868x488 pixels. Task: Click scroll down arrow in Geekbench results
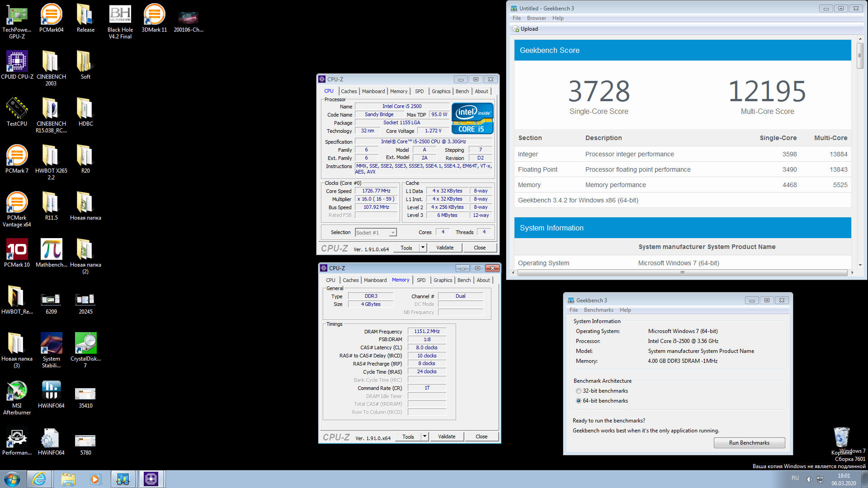(860, 265)
